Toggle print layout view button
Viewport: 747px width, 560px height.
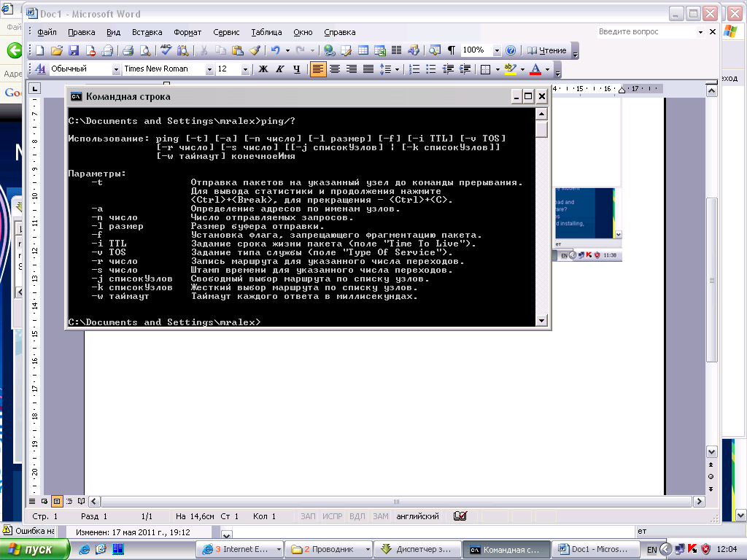coord(57,501)
